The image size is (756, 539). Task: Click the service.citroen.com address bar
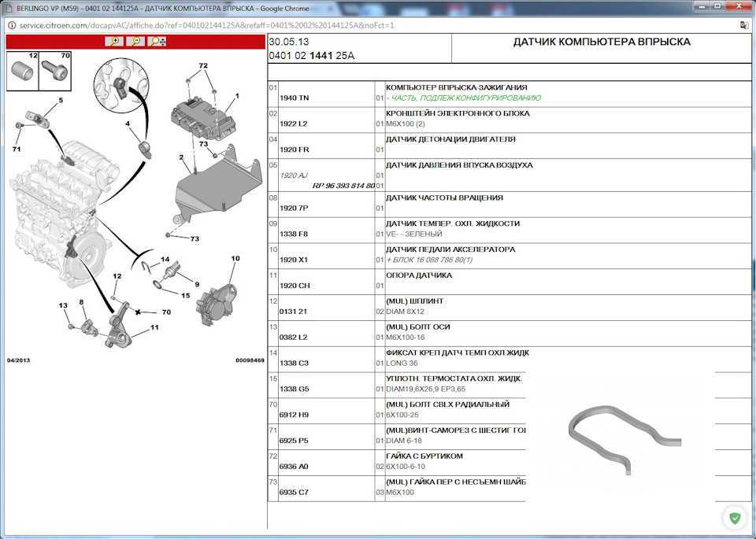click(x=206, y=25)
